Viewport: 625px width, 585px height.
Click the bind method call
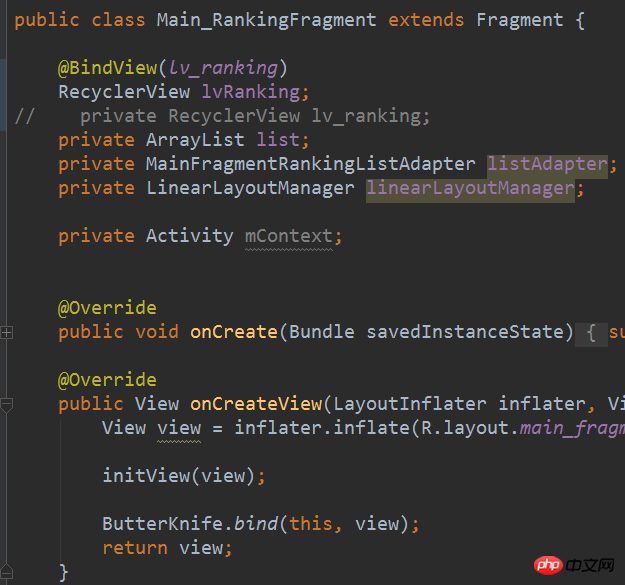256,524
